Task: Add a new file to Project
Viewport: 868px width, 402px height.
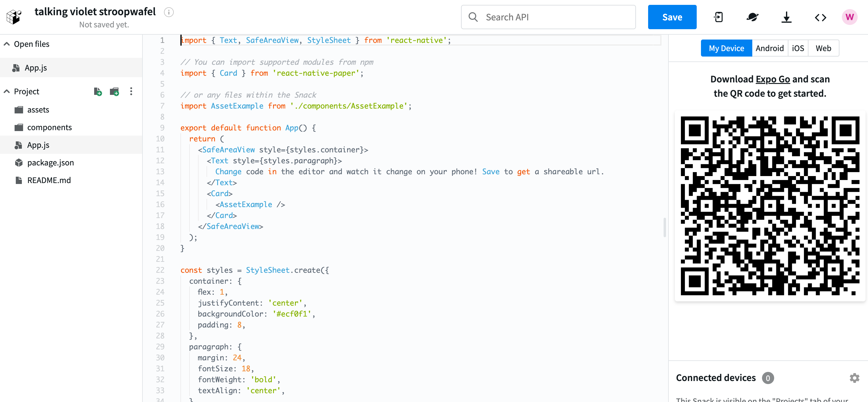Action: pyautogui.click(x=98, y=92)
